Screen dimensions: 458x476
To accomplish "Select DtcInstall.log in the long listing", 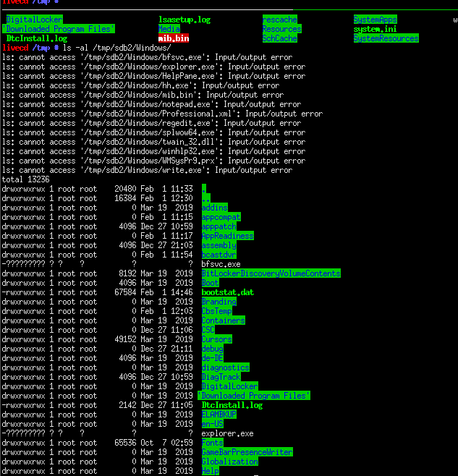I will tap(232, 406).
